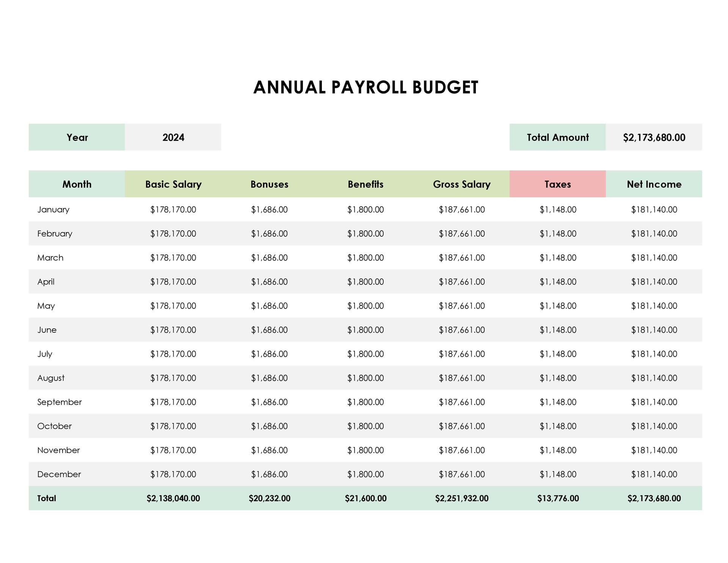Select the December Net Income value
This screenshot has height=563, width=728.
tap(654, 474)
